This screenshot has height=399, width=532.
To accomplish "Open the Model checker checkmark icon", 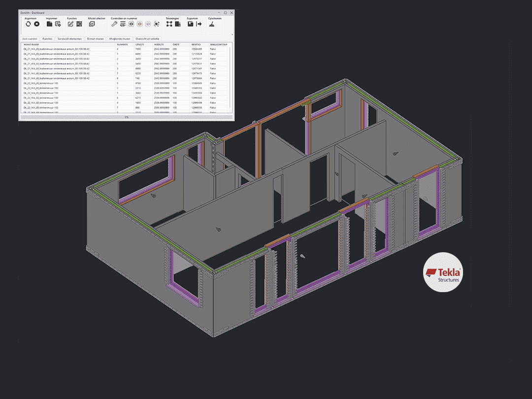I will coord(92,24).
